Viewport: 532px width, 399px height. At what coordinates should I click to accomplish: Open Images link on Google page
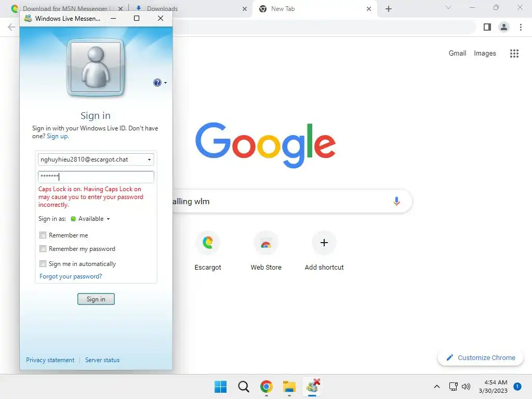click(x=485, y=54)
